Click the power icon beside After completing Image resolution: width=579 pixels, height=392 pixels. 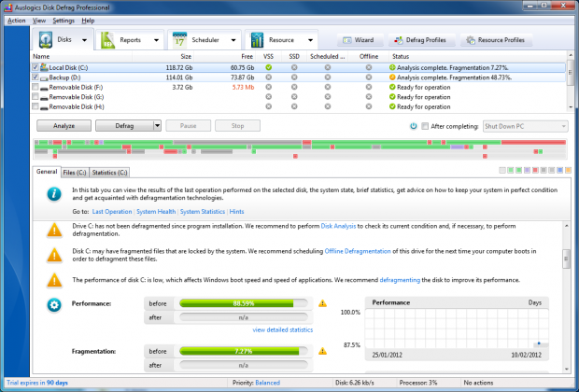pos(413,126)
